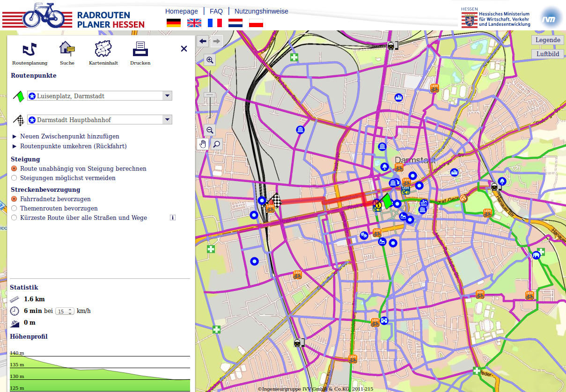Switch language to English flag
The width and height of the screenshot is (566, 392).
[x=194, y=23]
